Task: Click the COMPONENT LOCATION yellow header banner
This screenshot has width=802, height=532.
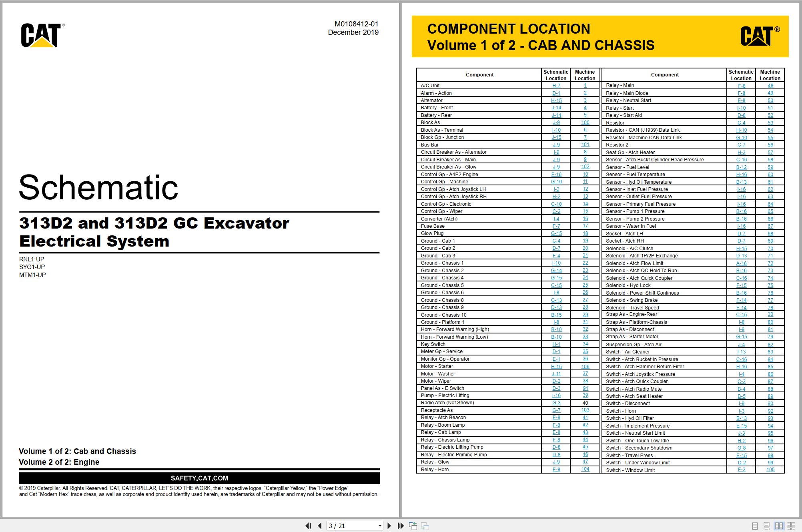Action: click(600, 36)
